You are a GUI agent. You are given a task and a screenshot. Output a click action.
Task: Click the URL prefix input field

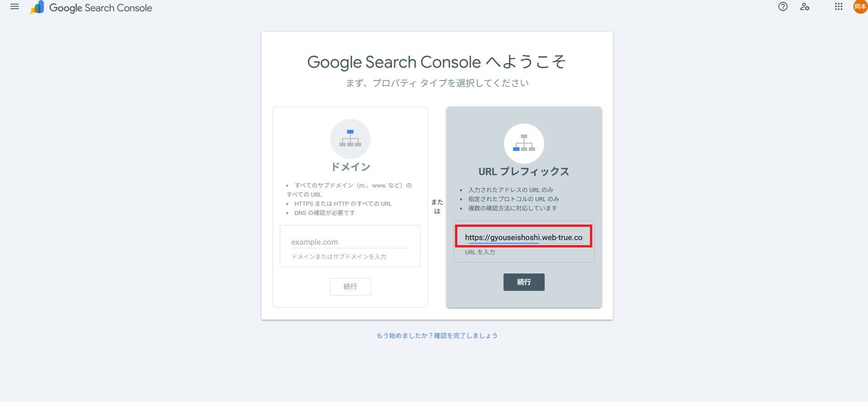(524, 237)
